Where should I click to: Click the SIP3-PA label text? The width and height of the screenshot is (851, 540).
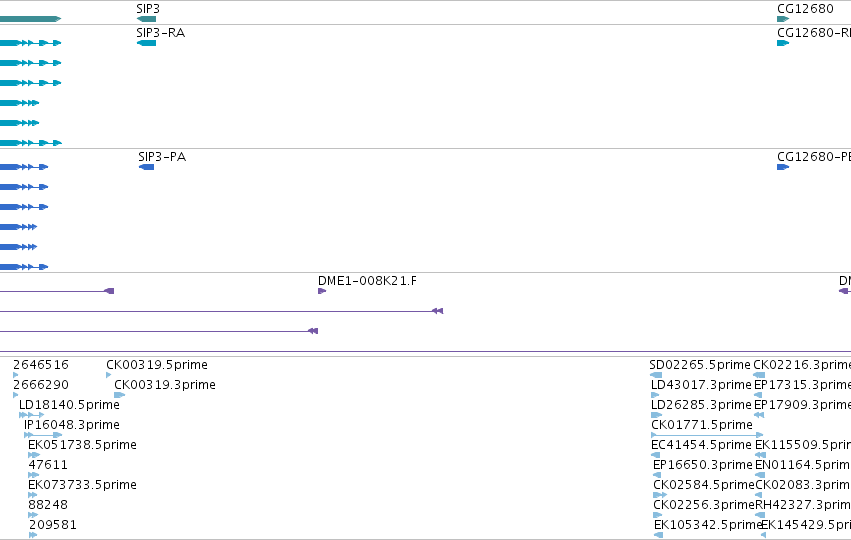[x=162, y=157]
